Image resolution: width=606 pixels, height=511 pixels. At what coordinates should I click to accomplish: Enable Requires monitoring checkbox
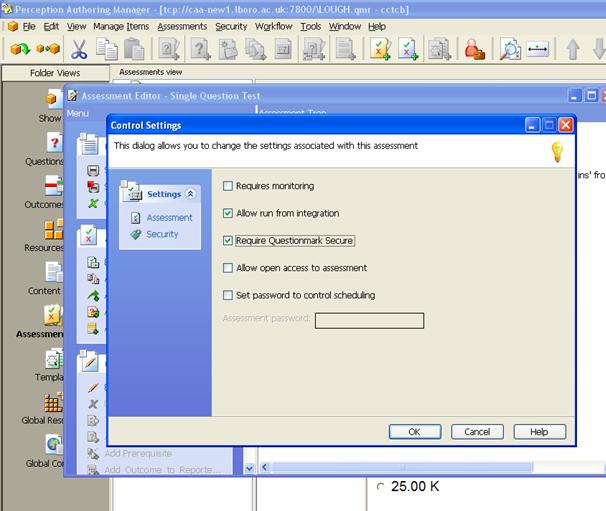228,186
